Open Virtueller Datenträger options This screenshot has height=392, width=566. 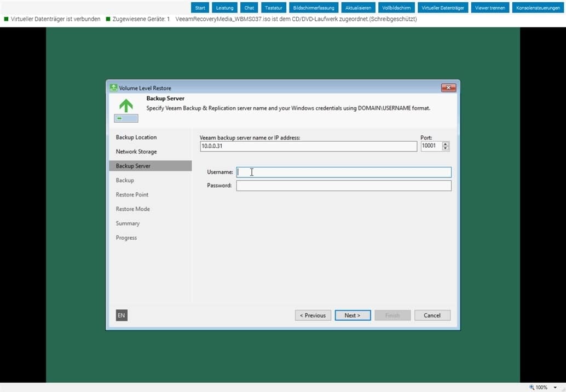(443, 8)
